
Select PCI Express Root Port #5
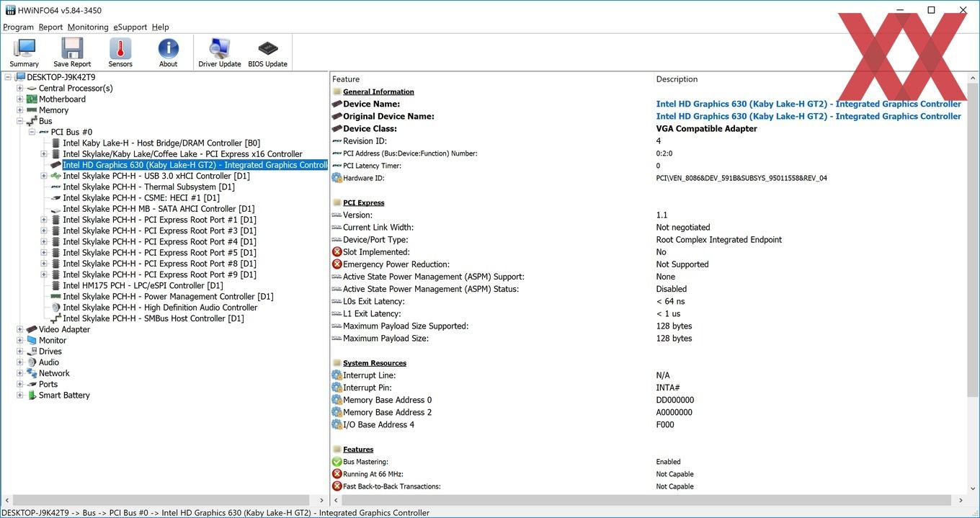pyautogui.click(x=159, y=253)
